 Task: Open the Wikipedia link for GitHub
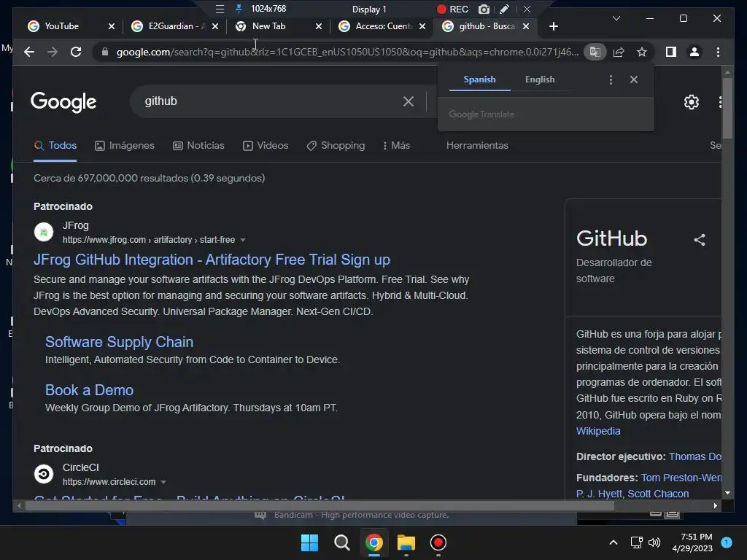[598, 431]
